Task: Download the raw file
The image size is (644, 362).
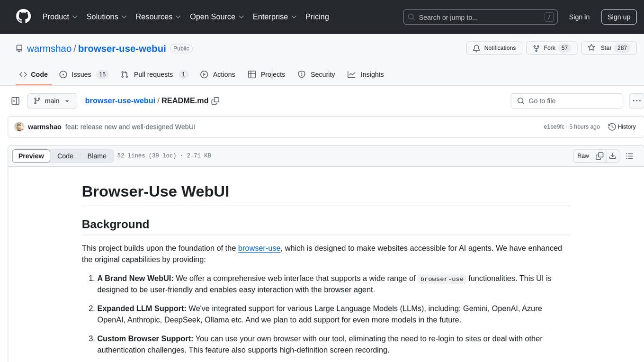Action: (612, 156)
